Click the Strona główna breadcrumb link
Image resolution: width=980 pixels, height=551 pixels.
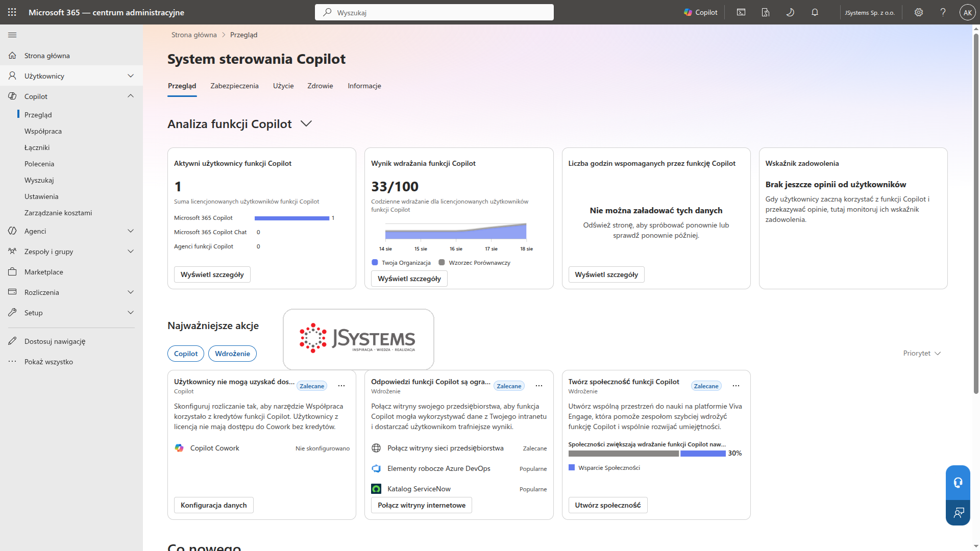coord(194,35)
